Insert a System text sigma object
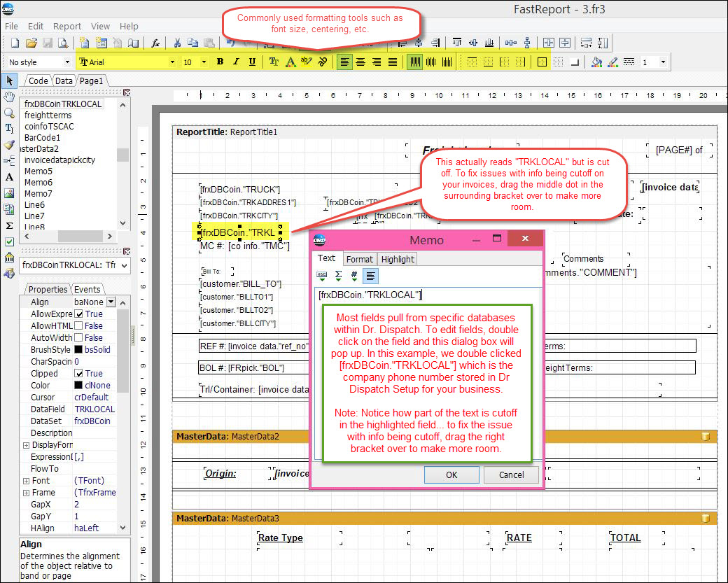 tap(9, 225)
